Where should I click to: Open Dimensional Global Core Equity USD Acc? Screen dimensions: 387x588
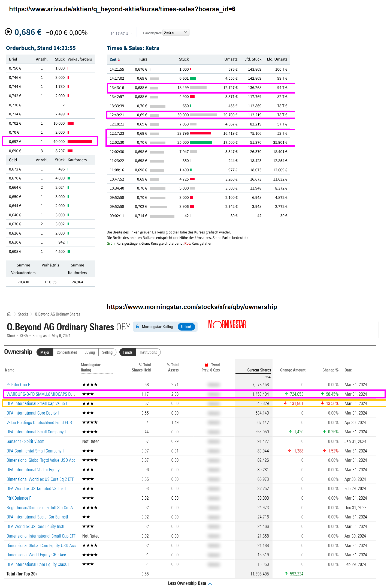[x=41, y=546]
